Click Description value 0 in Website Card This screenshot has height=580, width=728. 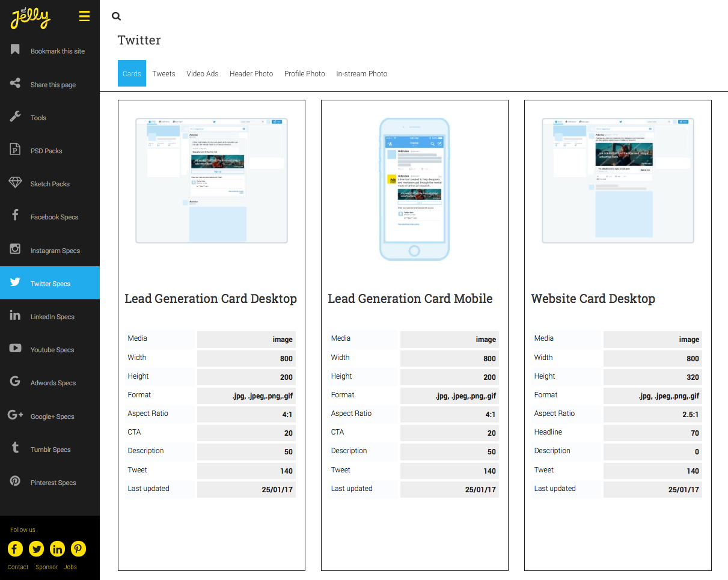(x=653, y=451)
